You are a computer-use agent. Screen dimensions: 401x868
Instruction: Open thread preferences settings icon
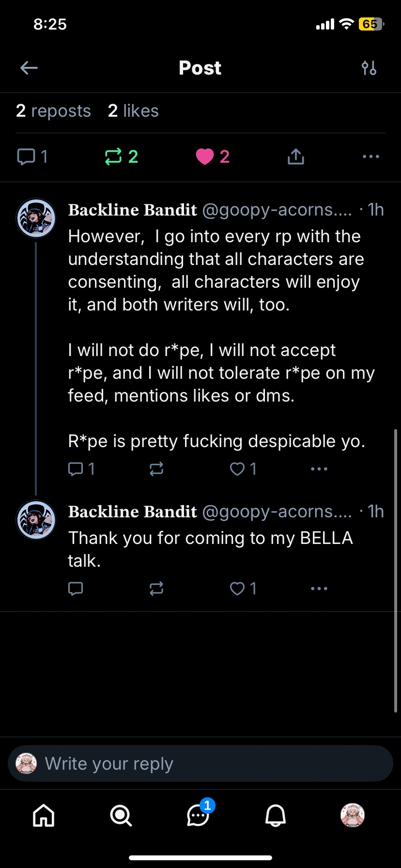(x=369, y=68)
